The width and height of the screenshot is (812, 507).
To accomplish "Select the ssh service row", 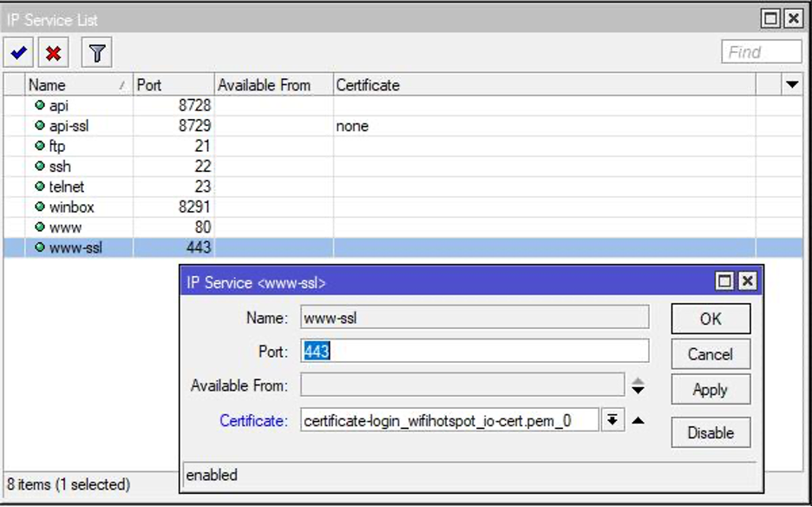I will tap(403, 167).
